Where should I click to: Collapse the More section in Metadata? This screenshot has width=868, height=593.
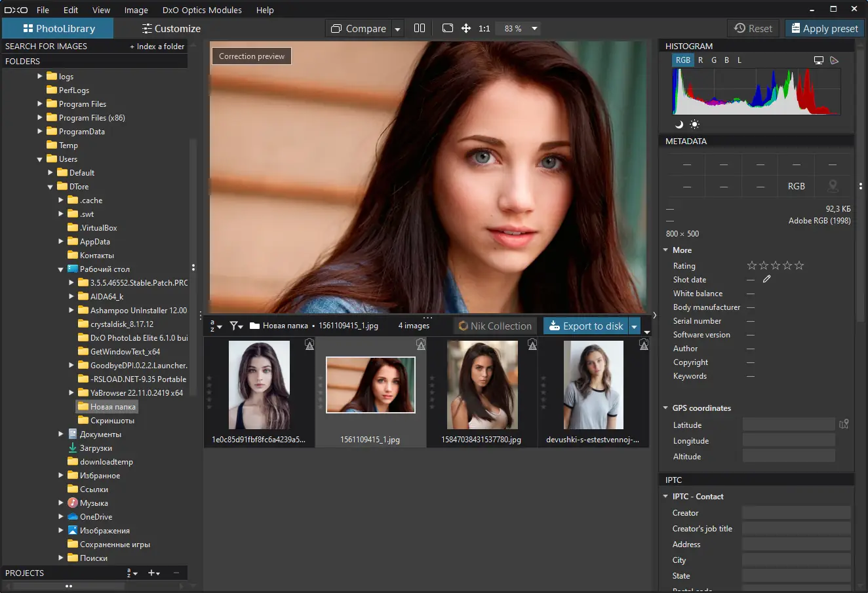click(665, 250)
